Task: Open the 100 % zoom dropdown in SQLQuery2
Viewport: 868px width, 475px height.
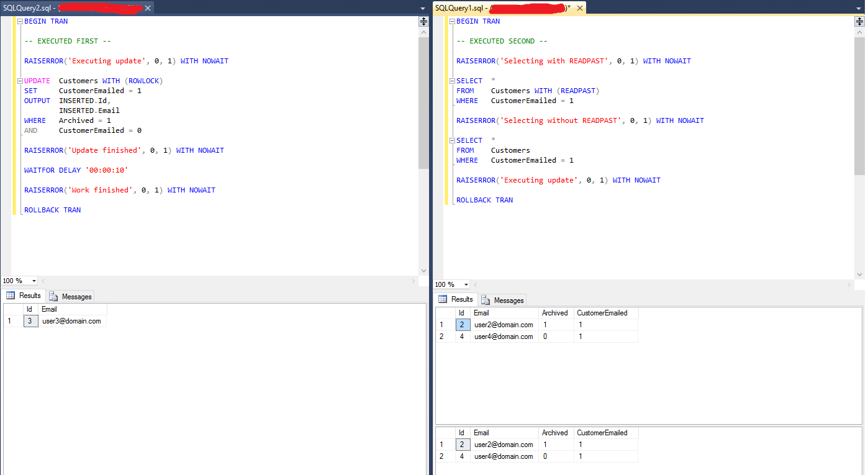Action: point(33,281)
